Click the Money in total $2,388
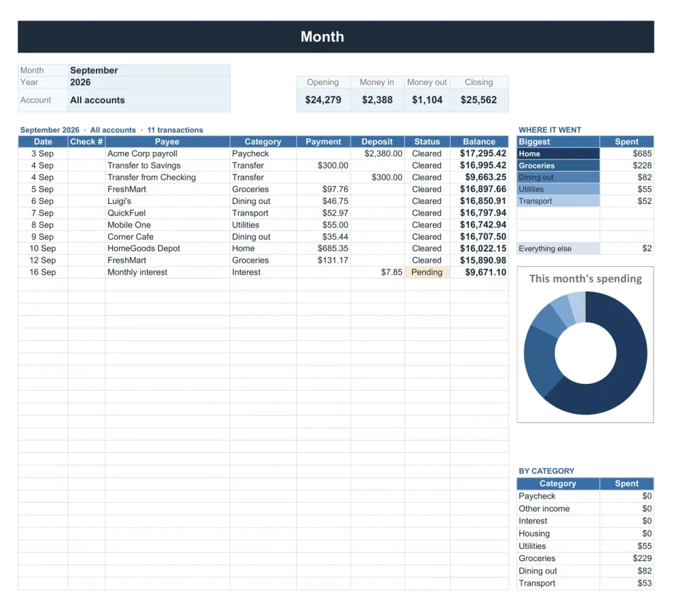The image size is (700, 600). click(377, 100)
